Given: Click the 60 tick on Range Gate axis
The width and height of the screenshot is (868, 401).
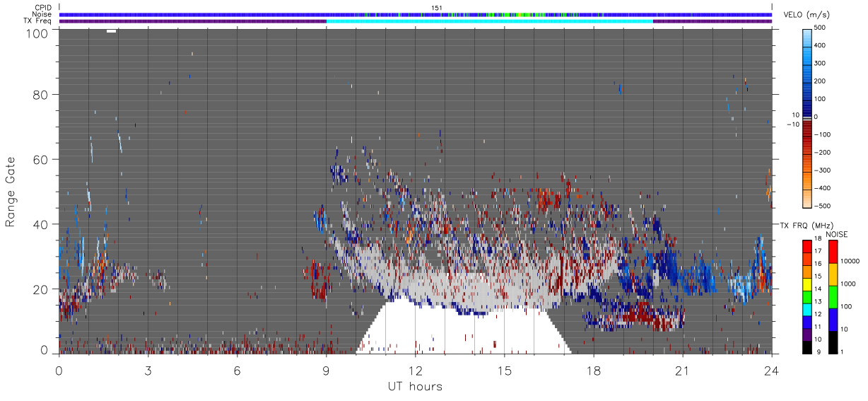Looking at the screenshot, I should click(x=42, y=159).
